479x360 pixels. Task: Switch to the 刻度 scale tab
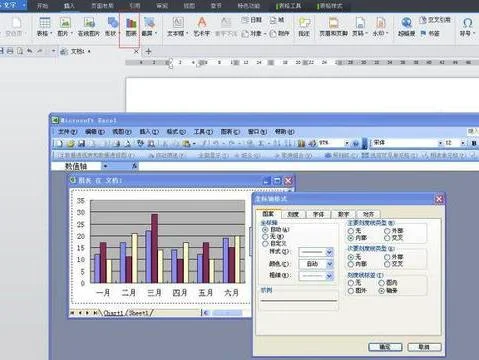coord(293,214)
